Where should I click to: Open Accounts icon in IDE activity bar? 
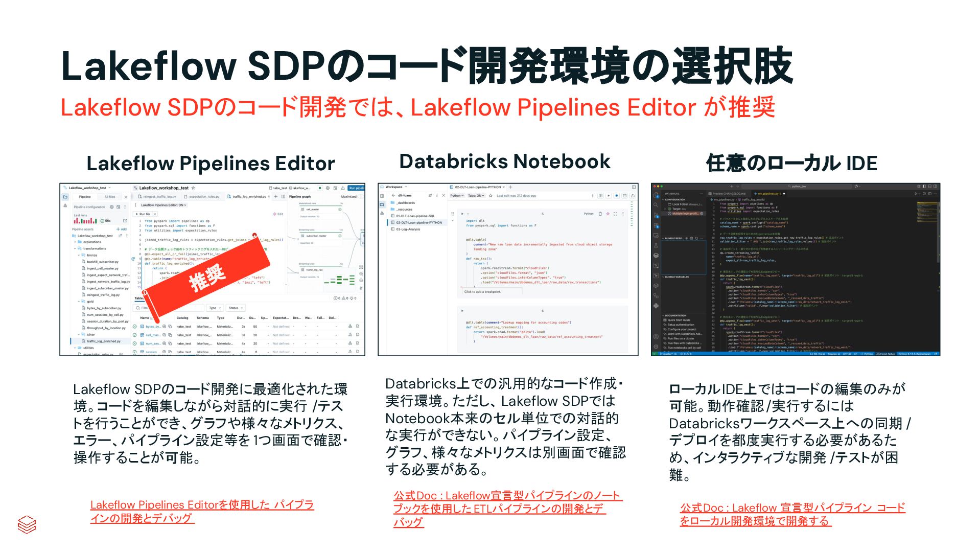click(x=656, y=337)
